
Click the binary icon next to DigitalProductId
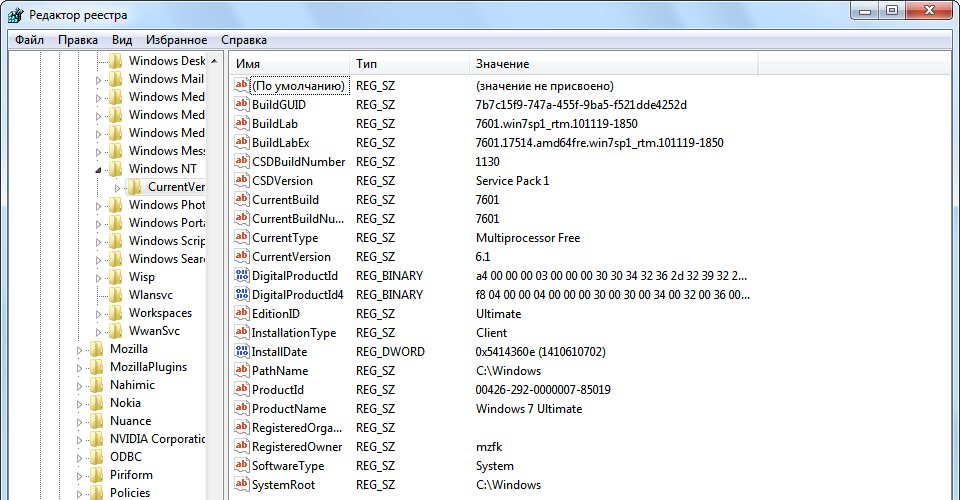tap(241, 275)
